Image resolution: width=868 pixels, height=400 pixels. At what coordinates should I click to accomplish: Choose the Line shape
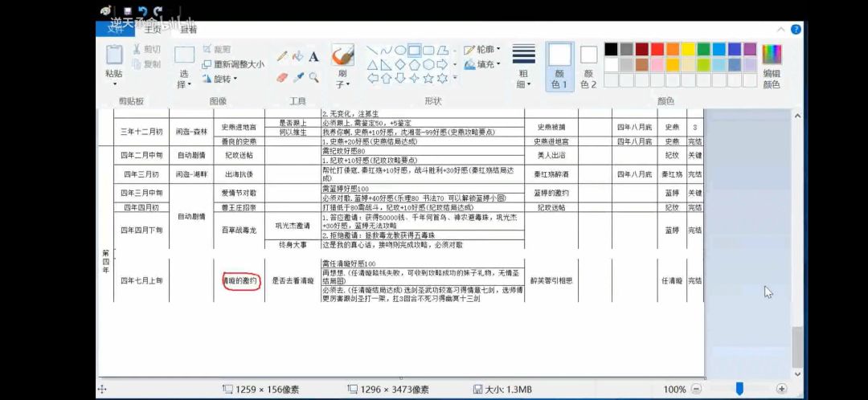pyautogui.click(x=373, y=51)
